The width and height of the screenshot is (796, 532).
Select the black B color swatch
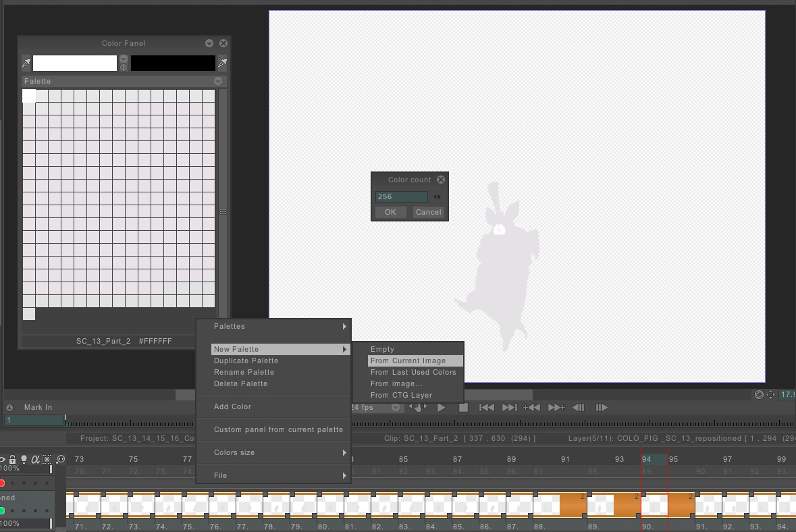tap(173, 63)
